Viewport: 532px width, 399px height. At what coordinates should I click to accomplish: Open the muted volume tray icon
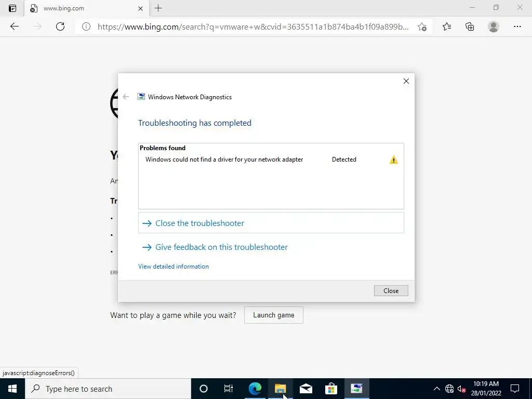pyautogui.click(x=462, y=389)
